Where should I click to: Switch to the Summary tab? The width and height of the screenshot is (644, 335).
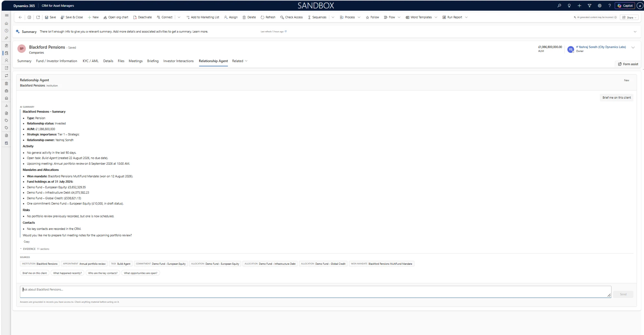pyautogui.click(x=24, y=61)
